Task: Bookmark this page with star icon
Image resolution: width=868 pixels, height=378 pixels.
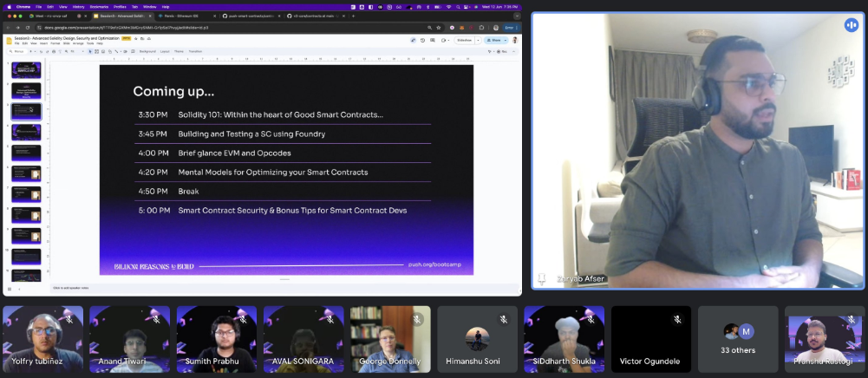Action: point(439,28)
